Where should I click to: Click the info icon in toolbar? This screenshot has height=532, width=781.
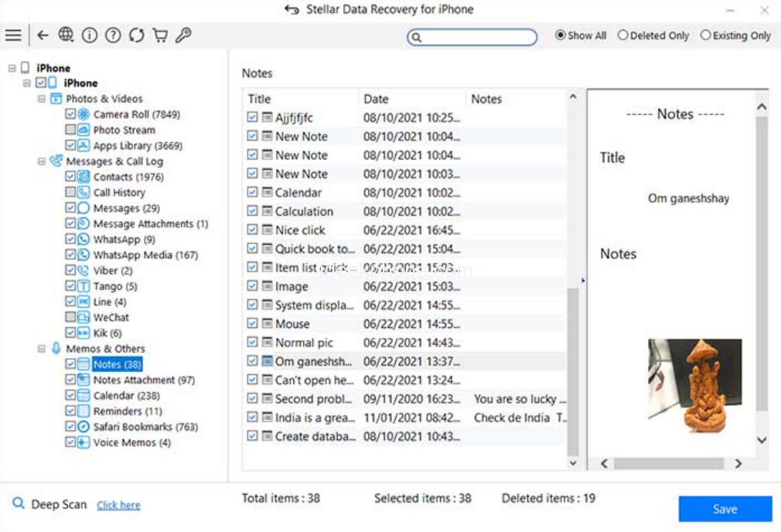pyautogui.click(x=90, y=36)
